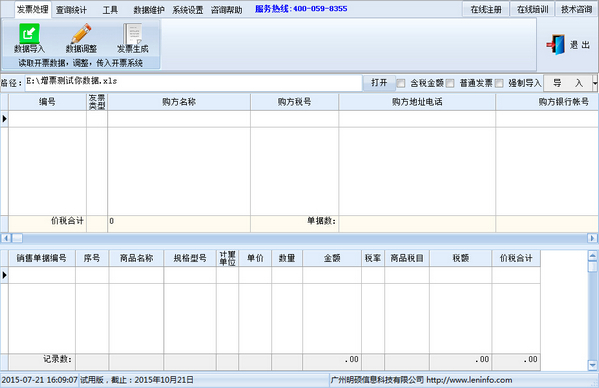Select the first row marker in lower grid
The height and width of the screenshot is (388, 599).
click(x=5, y=275)
